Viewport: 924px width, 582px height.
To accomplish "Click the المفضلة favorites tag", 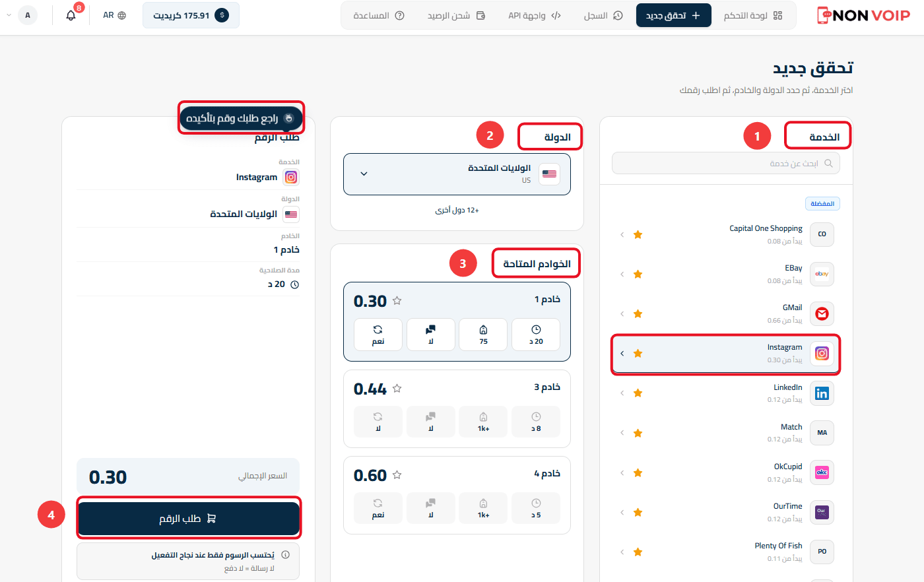I will (822, 204).
